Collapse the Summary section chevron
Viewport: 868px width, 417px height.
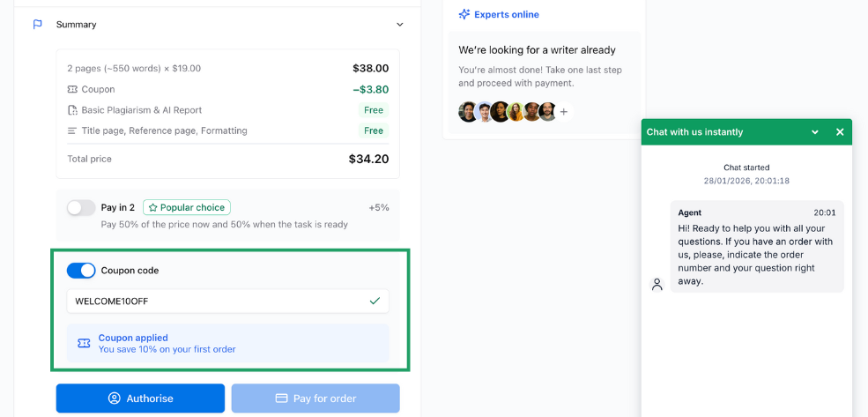(400, 25)
